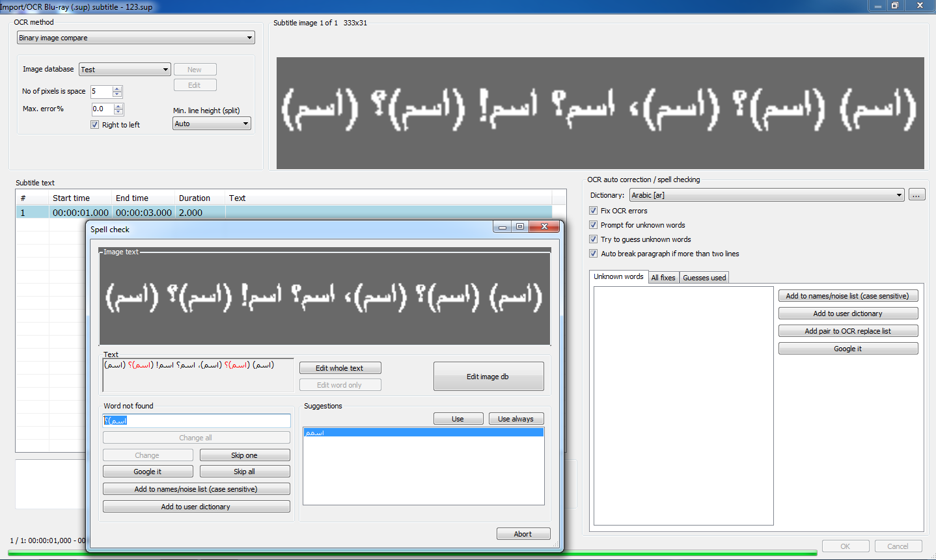Click inside the Word not found field
Screen dimensions: 936x560
coord(197,421)
